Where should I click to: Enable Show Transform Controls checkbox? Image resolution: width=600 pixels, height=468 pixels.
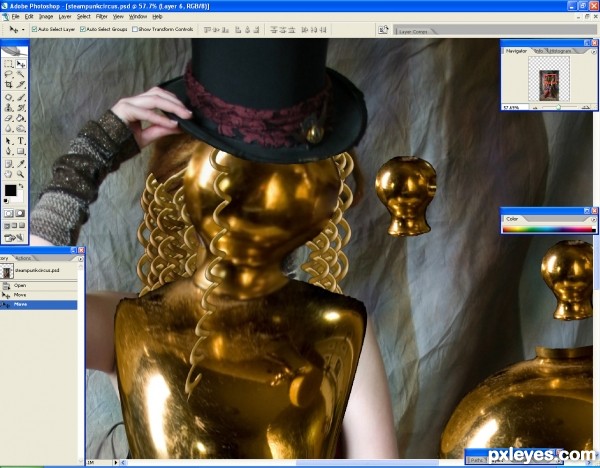click(135, 29)
